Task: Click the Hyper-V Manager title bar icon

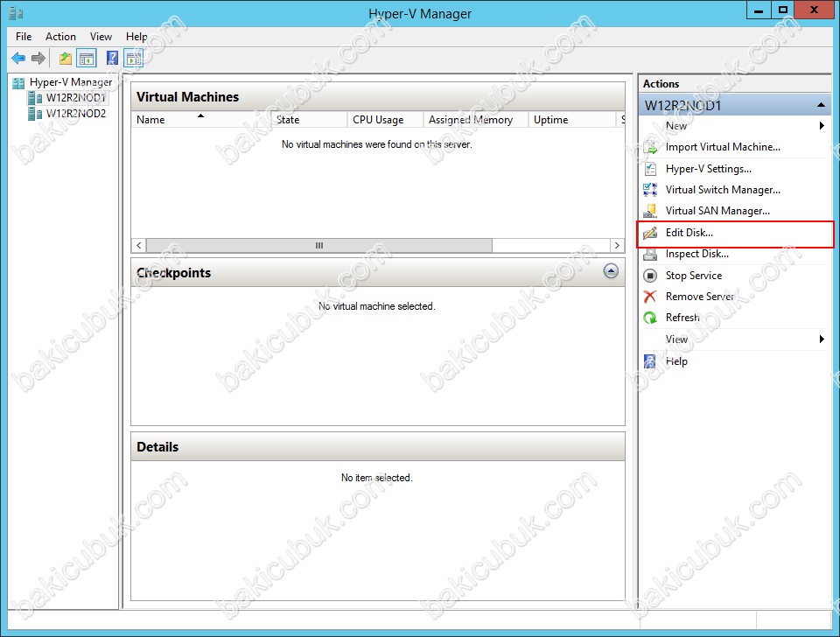Action: (x=16, y=13)
